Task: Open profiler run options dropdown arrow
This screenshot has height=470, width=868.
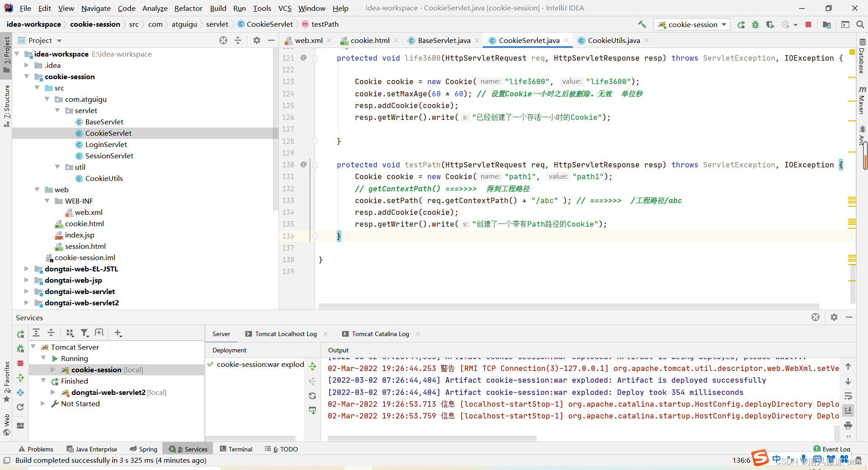Action: pos(796,25)
